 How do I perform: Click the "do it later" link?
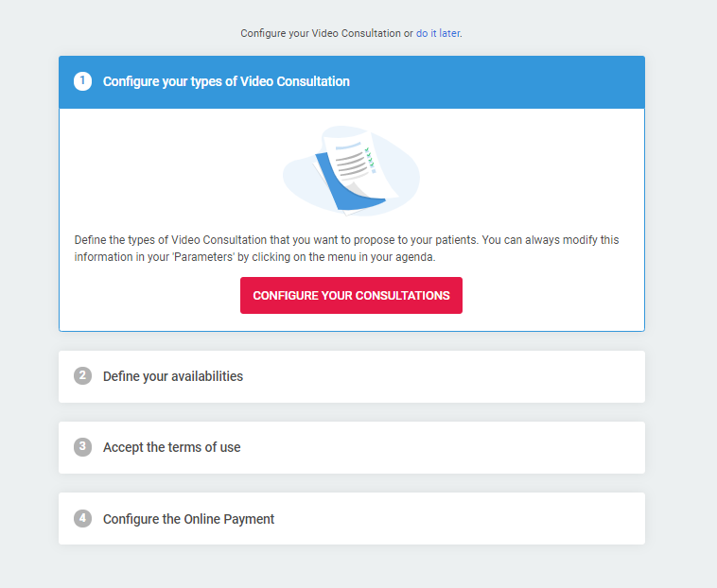tap(438, 33)
